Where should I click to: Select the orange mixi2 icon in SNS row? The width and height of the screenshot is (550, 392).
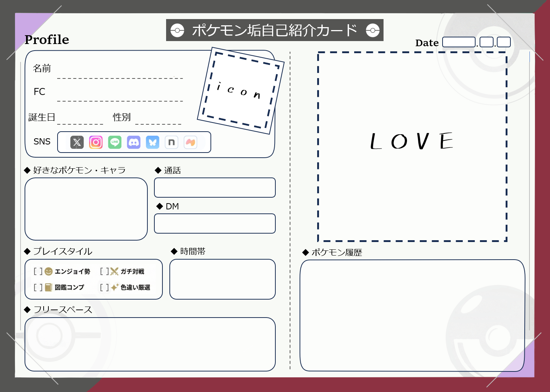click(x=190, y=142)
